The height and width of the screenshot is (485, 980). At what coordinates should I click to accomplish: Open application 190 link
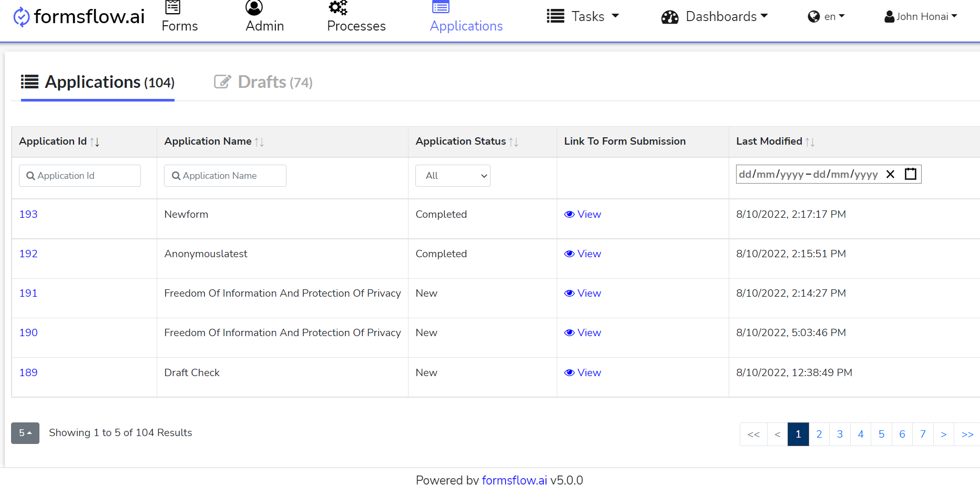pyautogui.click(x=28, y=333)
